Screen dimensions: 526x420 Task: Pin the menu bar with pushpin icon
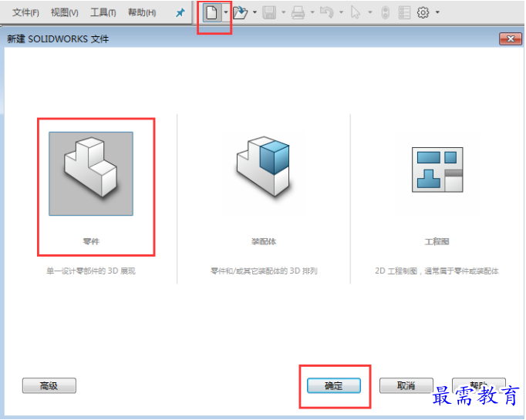point(180,13)
